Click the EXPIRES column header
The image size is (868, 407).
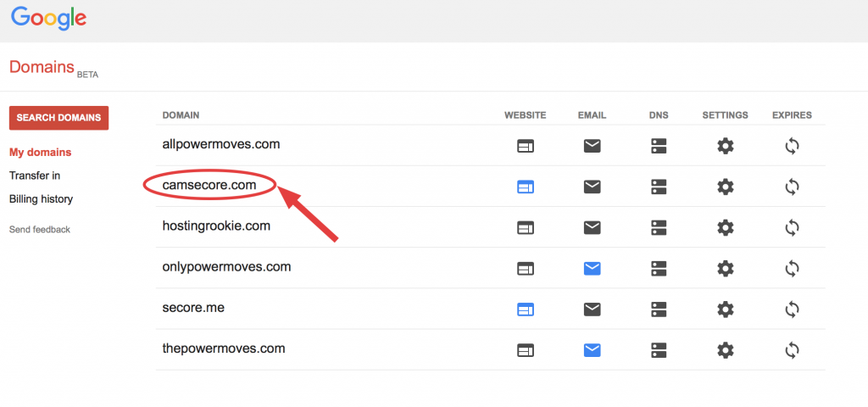point(793,115)
